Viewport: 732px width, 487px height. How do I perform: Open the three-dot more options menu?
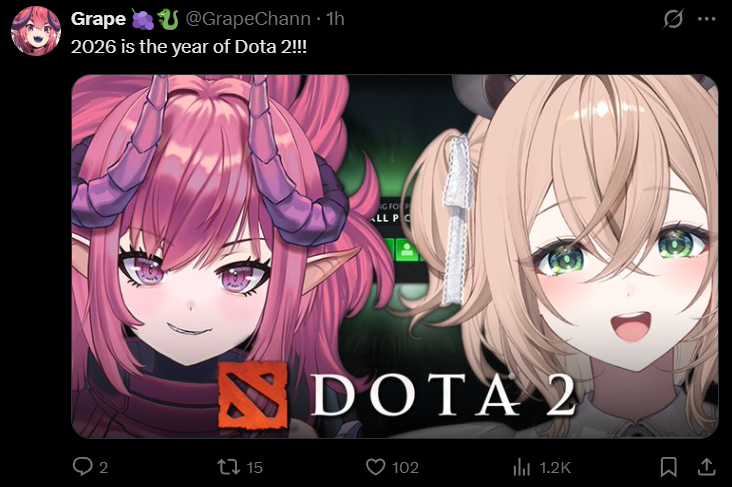pyautogui.click(x=706, y=19)
